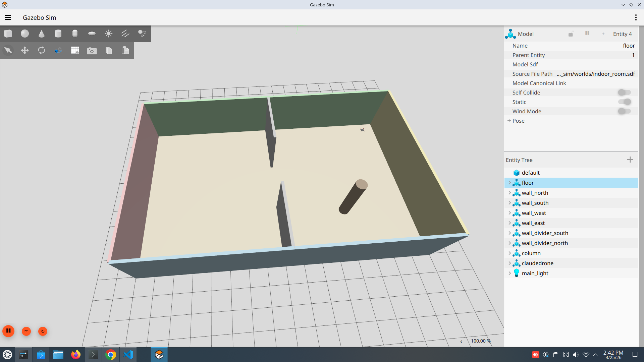This screenshot has height=362, width=644.
Task: Expand the wall_north tree entry
Action: click(510, 193)
